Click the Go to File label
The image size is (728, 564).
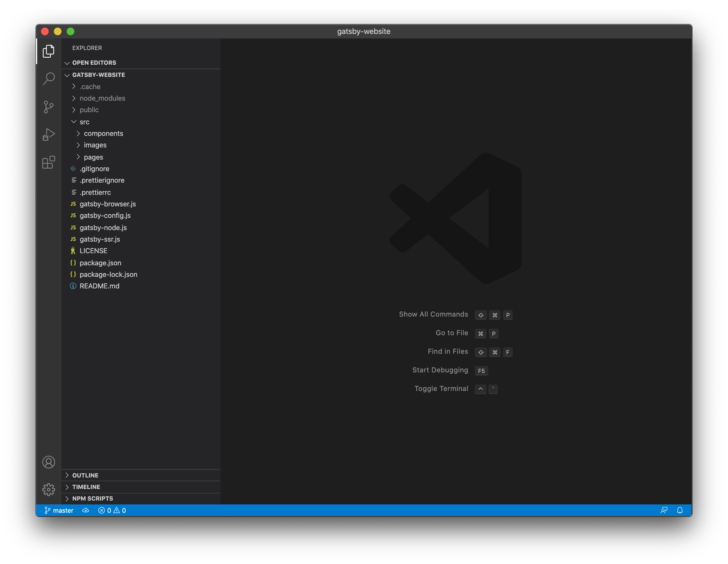(452, 333)
